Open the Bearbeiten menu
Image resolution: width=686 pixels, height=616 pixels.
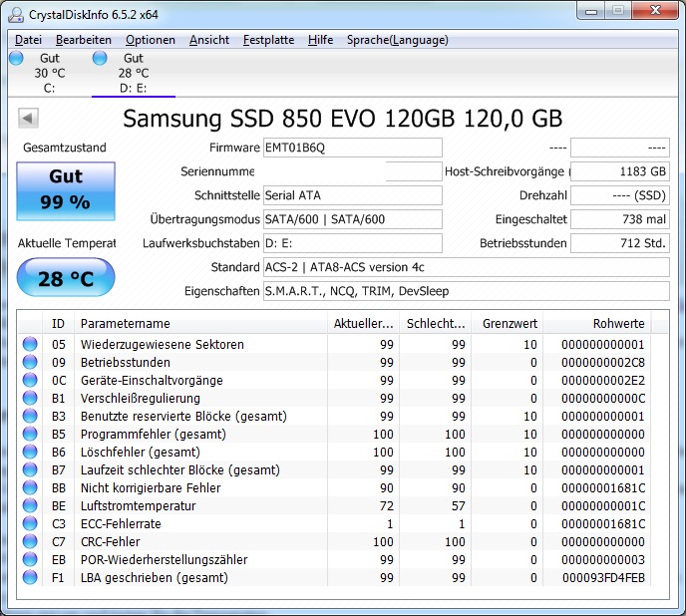click(84, 40)
